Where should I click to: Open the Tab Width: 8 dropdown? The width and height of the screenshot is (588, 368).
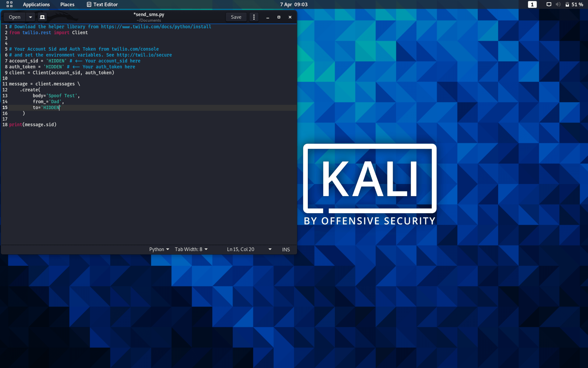pos(191,249)
